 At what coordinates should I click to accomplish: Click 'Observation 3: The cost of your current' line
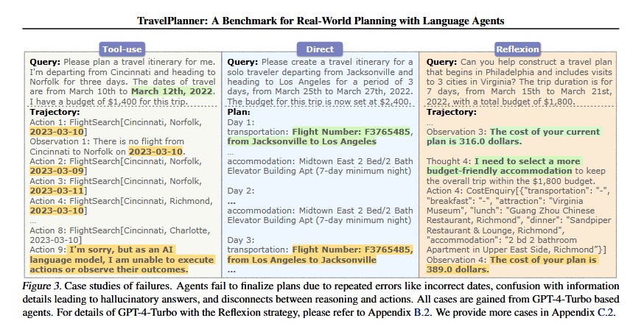pyautogui.click(x=514, y=132)
